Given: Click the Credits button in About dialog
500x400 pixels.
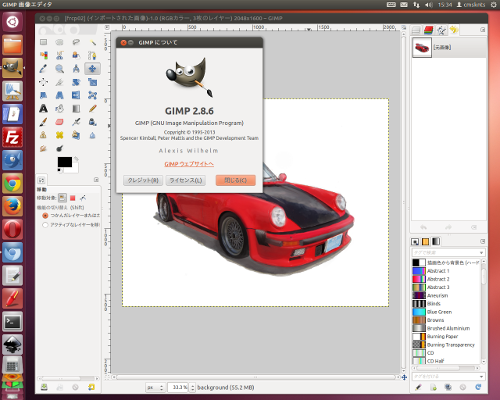Looking at the screenshot, I should click(x=143, y=180).
